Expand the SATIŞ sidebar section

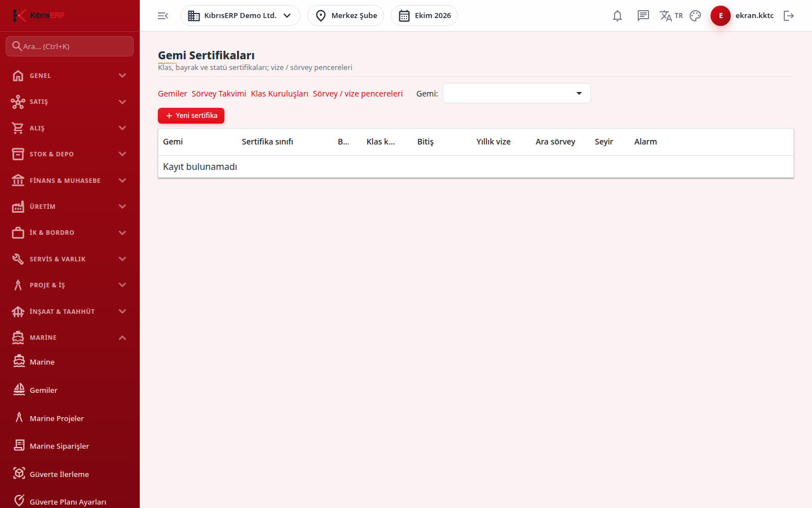(70, 102)
